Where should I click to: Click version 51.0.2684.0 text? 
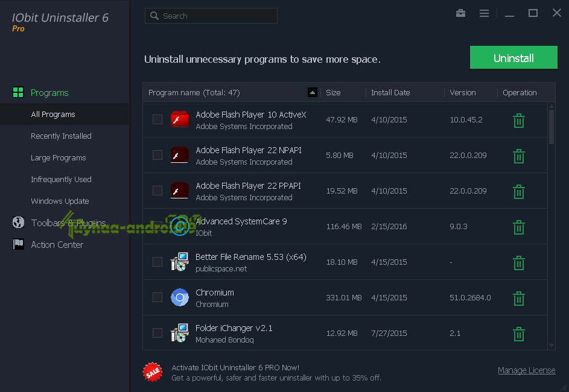click(x=470, y=297)
